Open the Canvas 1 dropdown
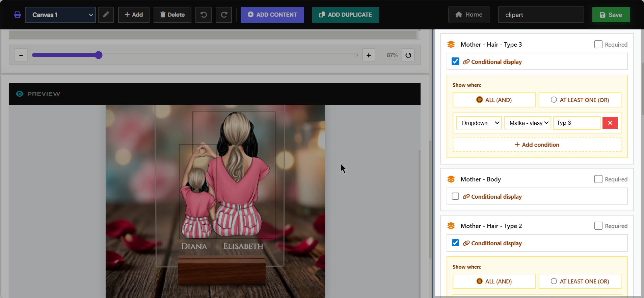Screen dimensions: 644x298 [x=60, y=15]
